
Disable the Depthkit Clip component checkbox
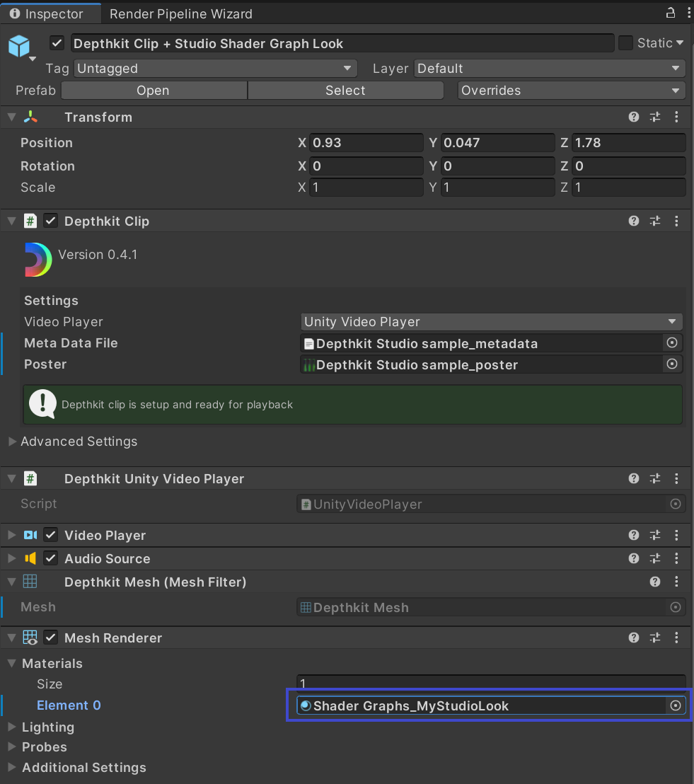pyautogui.click(x=50, y=221)
